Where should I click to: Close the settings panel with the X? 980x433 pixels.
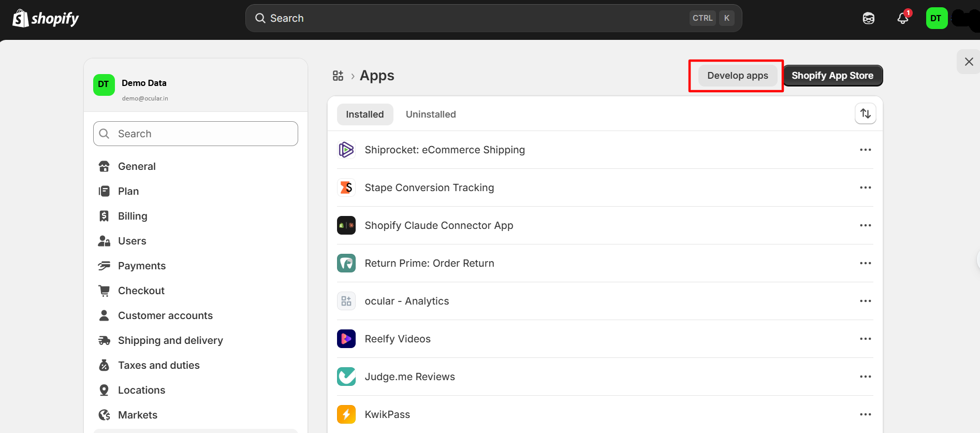tap(969, 62)
